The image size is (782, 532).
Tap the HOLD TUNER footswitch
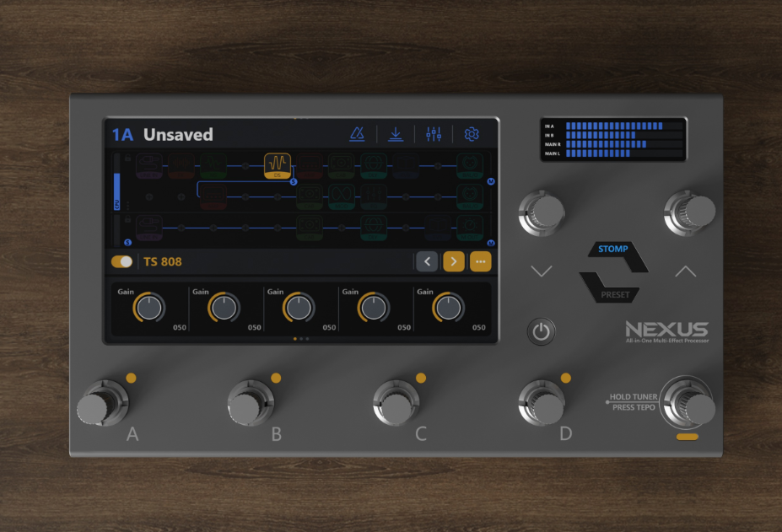(688, 402)
